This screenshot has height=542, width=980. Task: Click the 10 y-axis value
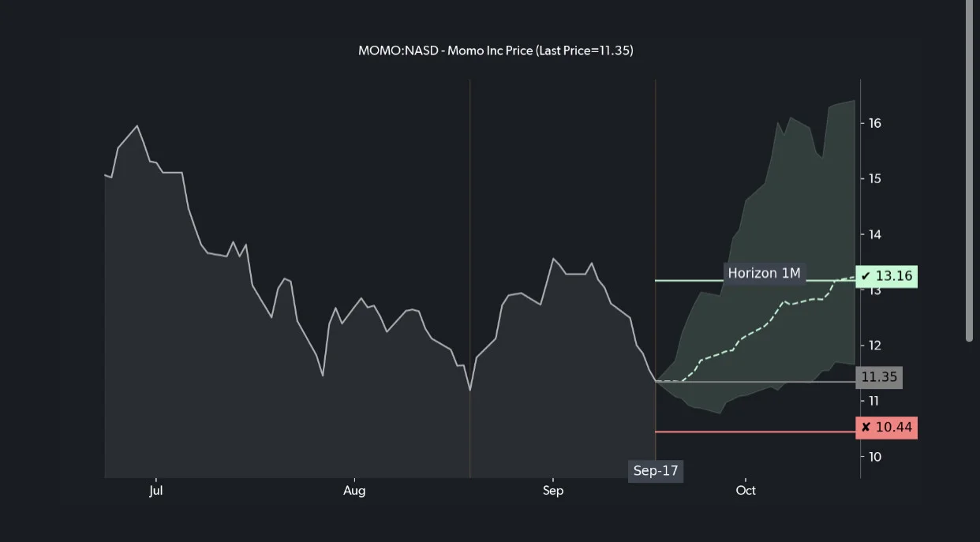(874, 457)
